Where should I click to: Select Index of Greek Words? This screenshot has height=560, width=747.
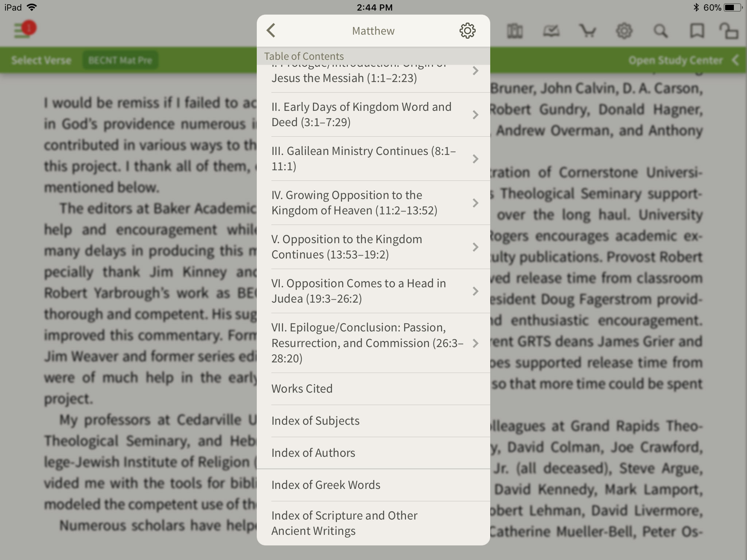[326, 485]
